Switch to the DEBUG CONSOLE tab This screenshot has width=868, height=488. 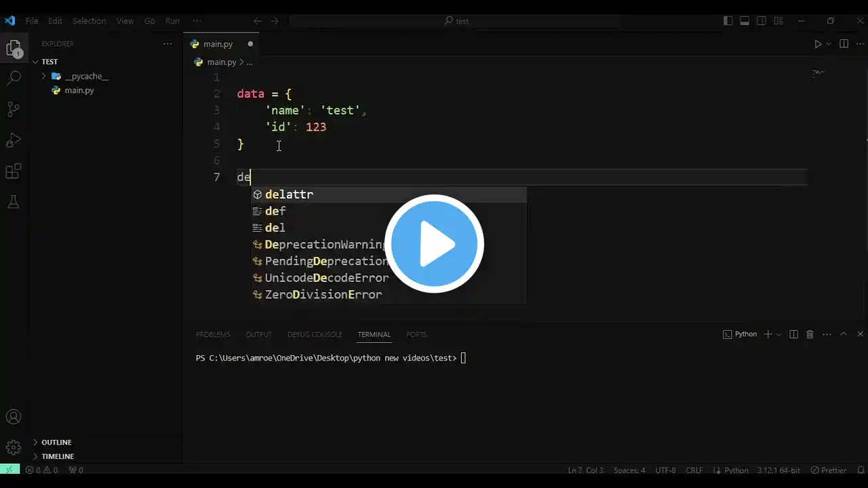click(x=315, y=334)
